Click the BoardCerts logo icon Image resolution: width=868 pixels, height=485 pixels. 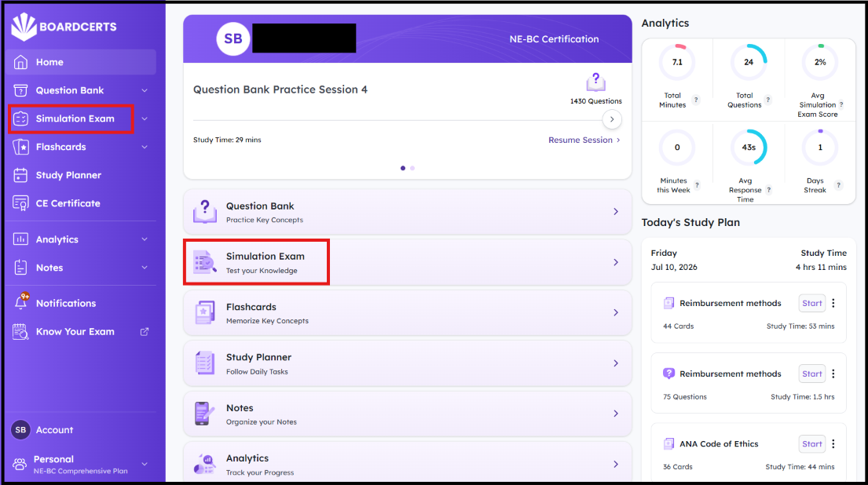click(24, 27)
